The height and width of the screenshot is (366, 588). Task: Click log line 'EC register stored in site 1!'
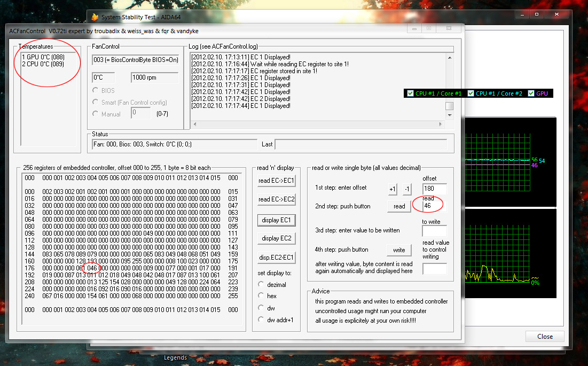pos(254,71)
